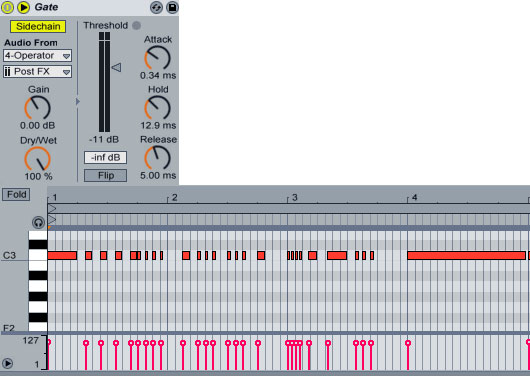Collapse the sidechain section triangle
530x376 pixels.
(78, 101)
